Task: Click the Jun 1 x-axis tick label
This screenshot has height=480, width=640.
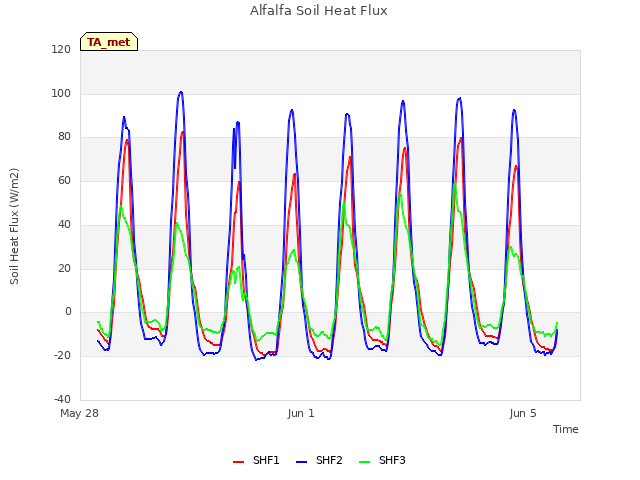Action: point(301,413)
